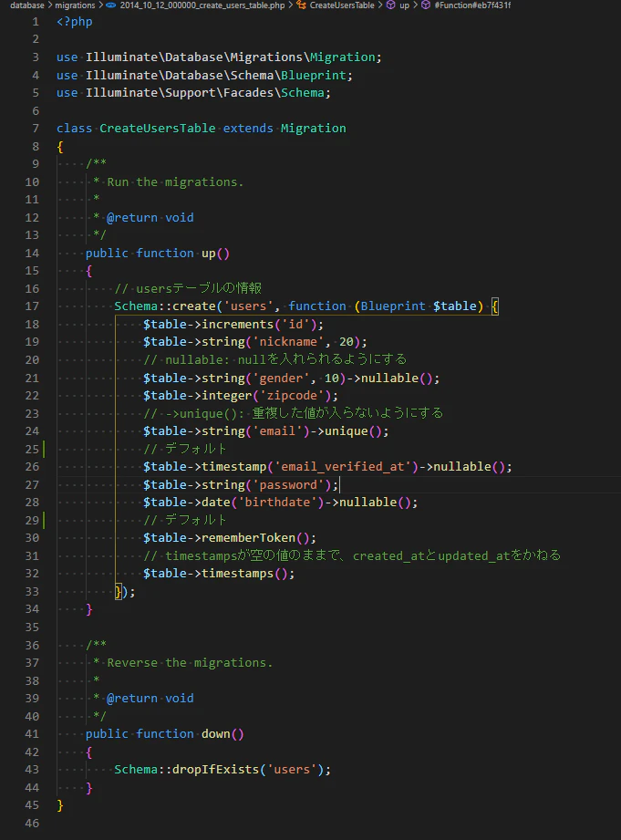Click the 'rememberToken' method call

tap(248, 538)
